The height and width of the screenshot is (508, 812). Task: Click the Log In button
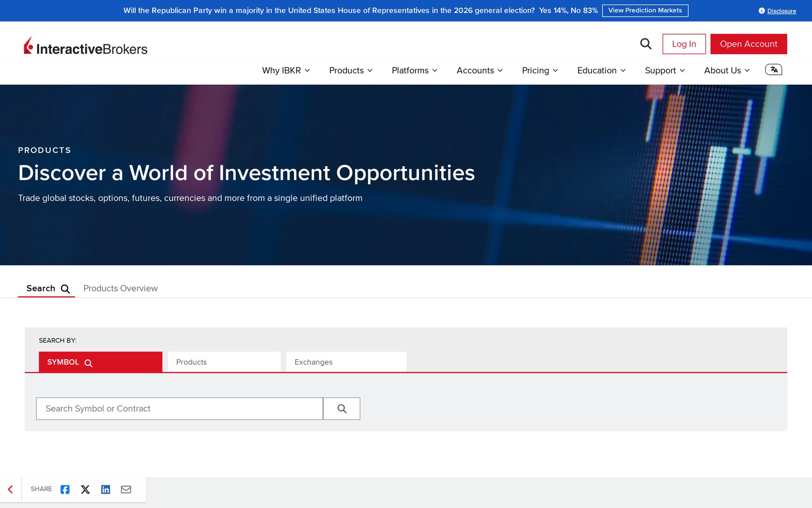coord(684,44)
